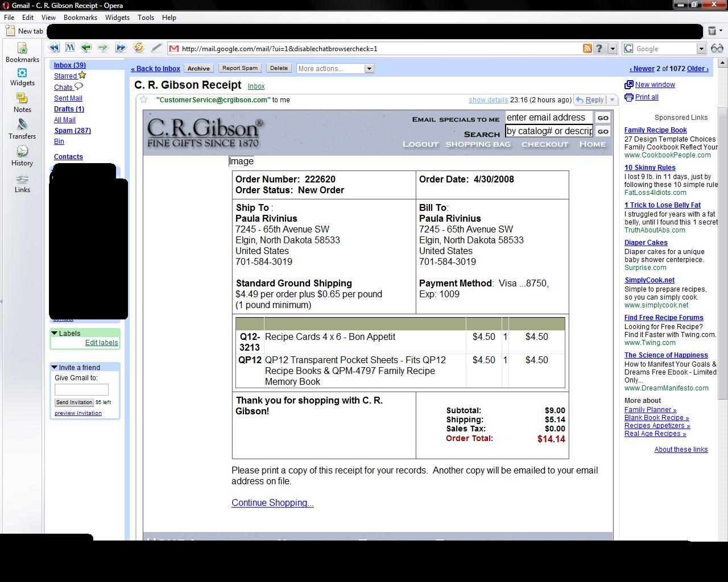This screenshot has height=582, width=728.
Task: Click the Google search engine icon
Action: point(628,49)
